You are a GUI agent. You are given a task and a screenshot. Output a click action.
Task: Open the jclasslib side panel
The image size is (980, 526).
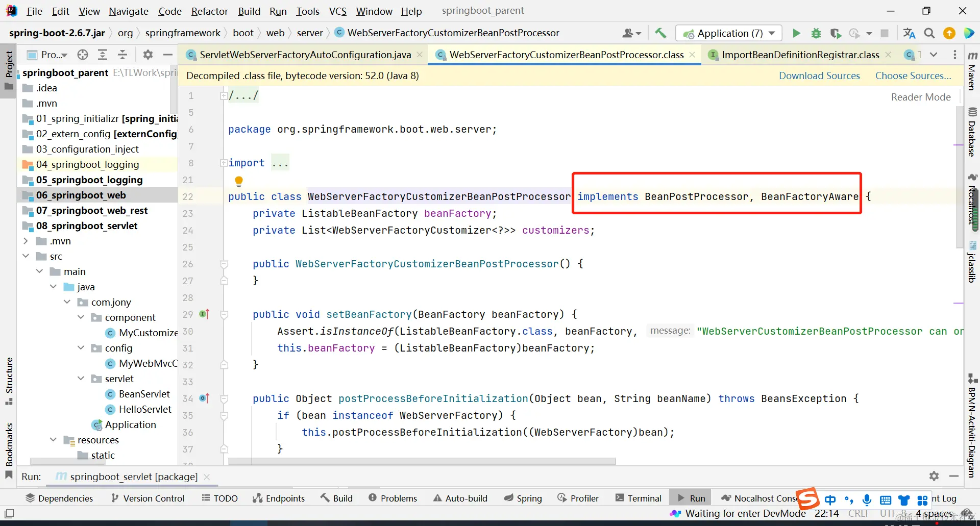click(x=972, y=262)
